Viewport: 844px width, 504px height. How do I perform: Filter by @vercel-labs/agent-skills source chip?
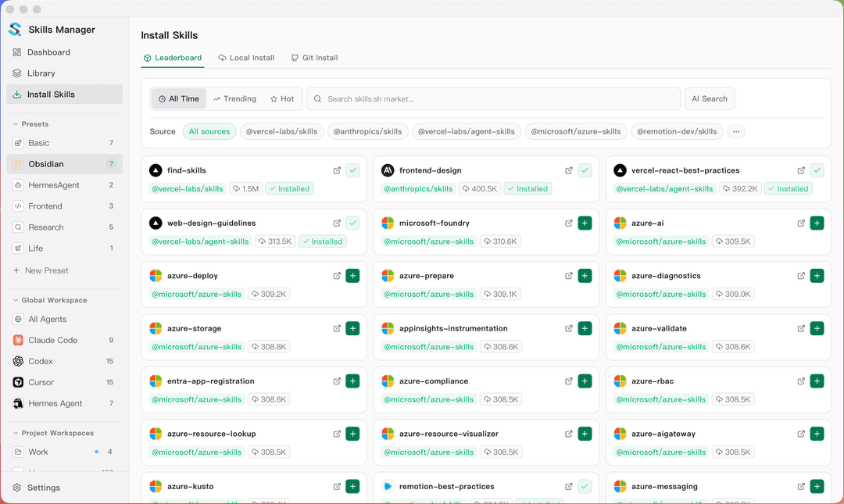tap(466, 131)
